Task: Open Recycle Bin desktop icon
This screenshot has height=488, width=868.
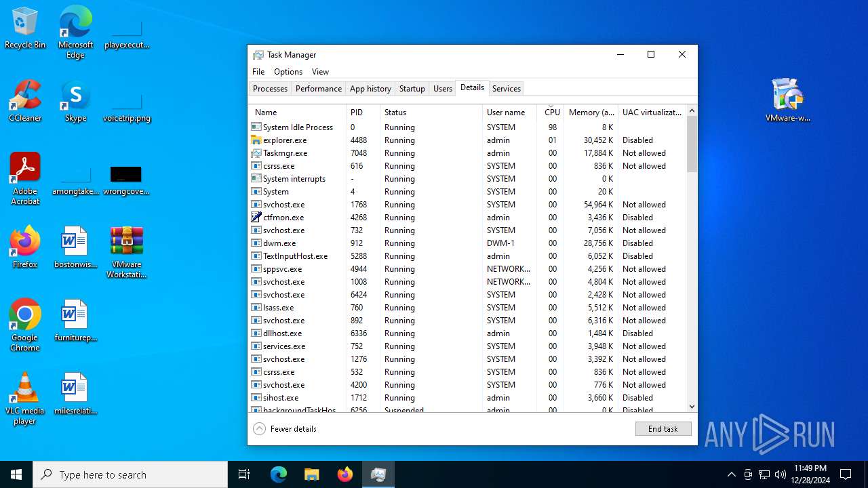Action: (25, 28)
